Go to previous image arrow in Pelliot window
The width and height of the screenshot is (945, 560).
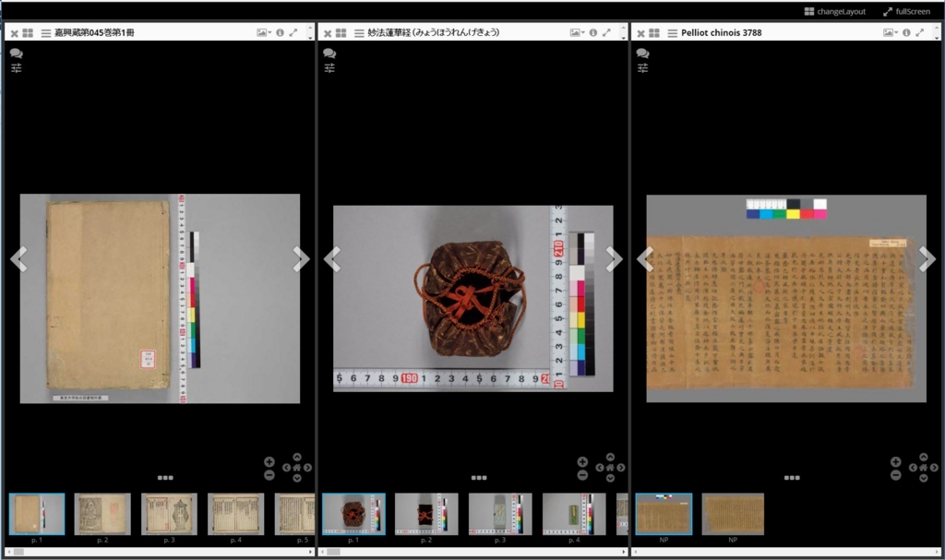645,259
